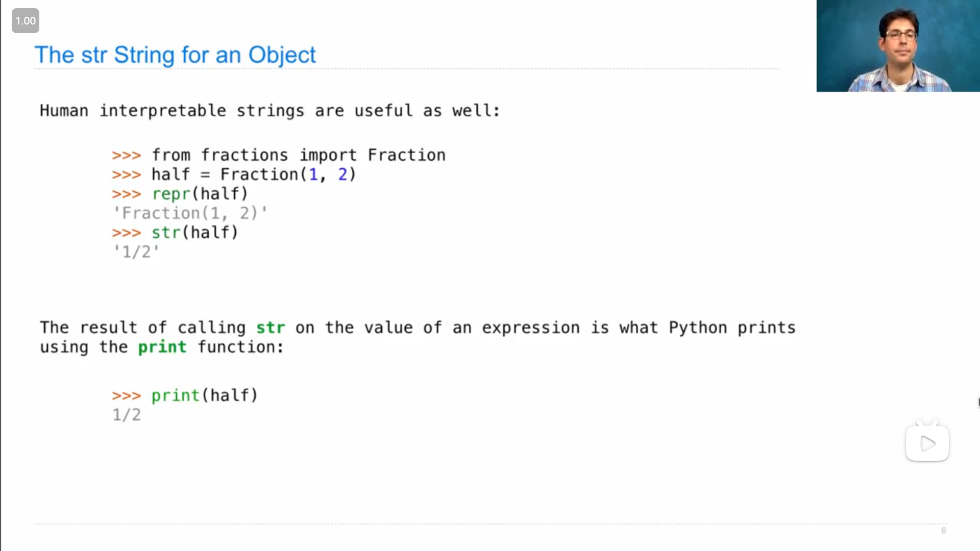Click the 'print(half)' code line
This screenshot has width=980, height=551.
coord(205,395)
